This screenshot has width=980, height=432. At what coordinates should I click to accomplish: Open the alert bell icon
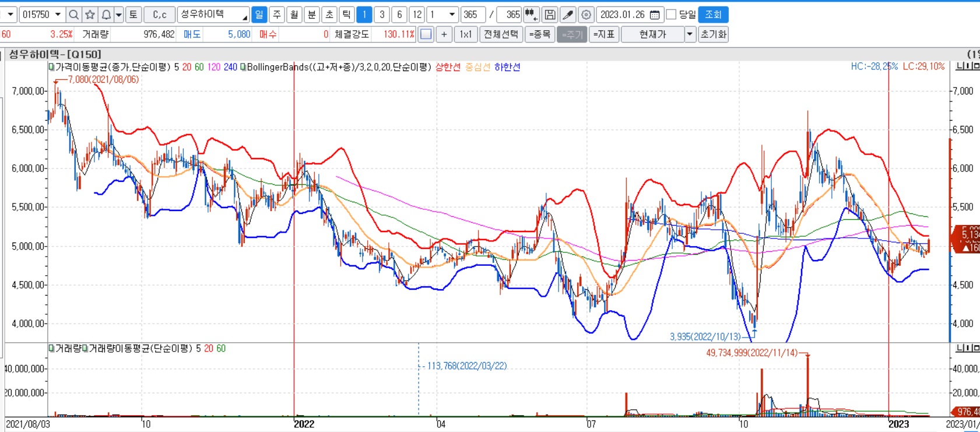[106, 15]
